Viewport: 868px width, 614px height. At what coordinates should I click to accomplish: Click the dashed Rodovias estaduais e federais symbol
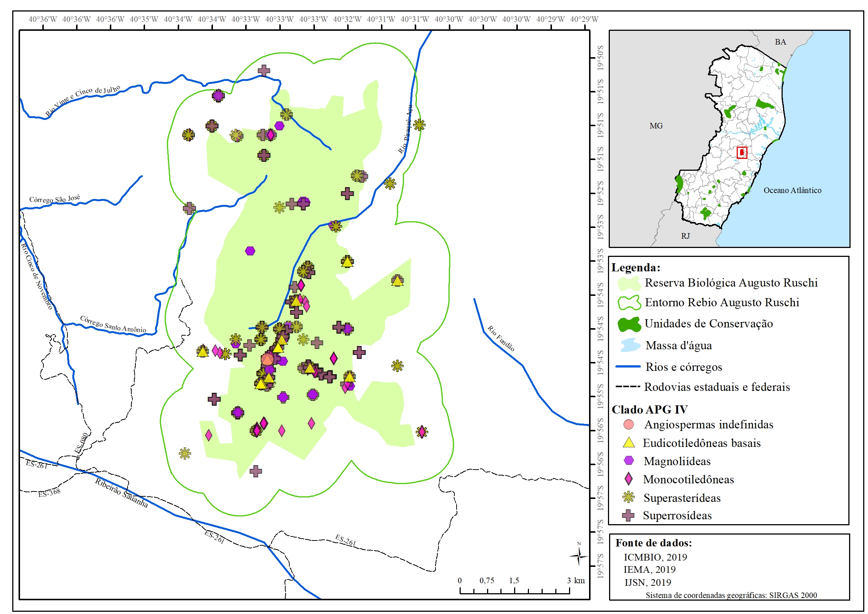[628, 387]
